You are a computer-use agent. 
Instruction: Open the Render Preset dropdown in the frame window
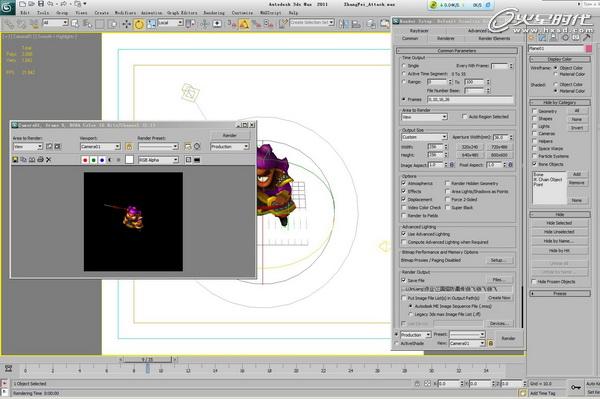(158, 147)
